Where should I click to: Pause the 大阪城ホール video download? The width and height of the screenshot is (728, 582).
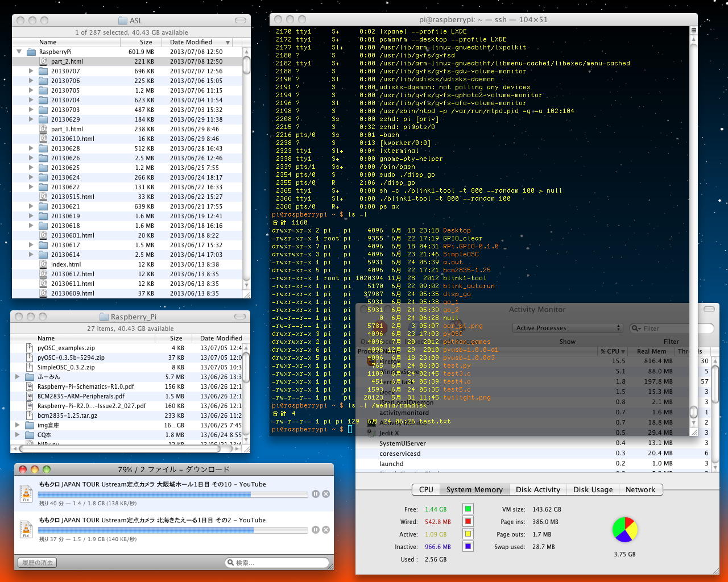point(316,494)
